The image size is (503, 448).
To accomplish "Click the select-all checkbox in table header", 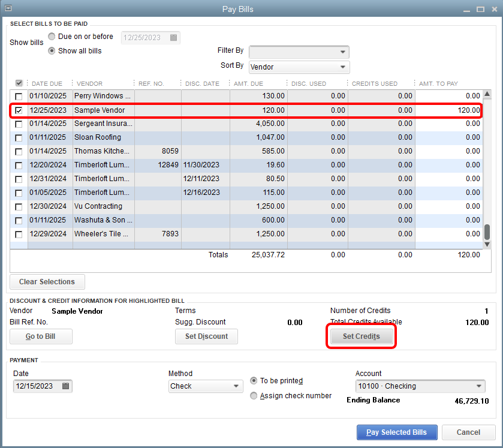I will click(19, 83).
